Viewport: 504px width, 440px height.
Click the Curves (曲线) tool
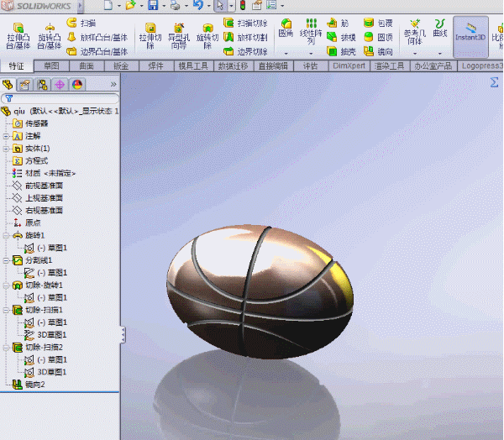pos(440,28)
